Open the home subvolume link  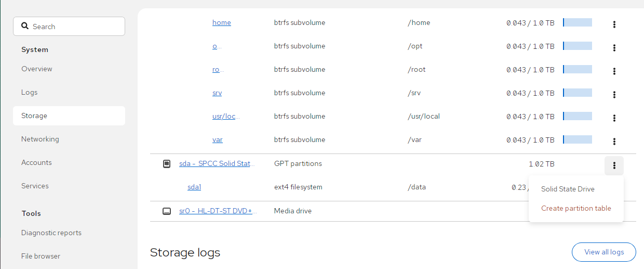pyautogui.click(x=221, y=23)
